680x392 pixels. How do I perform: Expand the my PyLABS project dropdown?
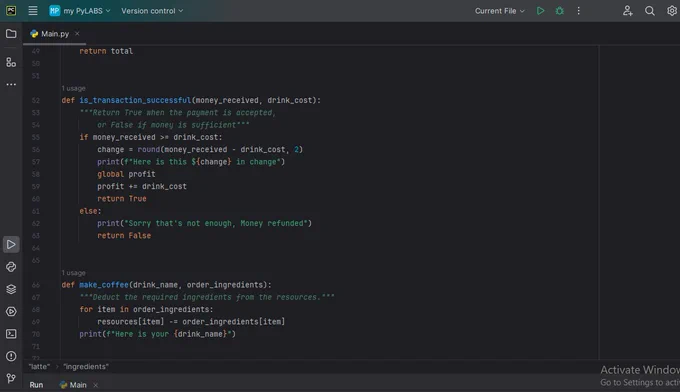(x=80, y=11)
